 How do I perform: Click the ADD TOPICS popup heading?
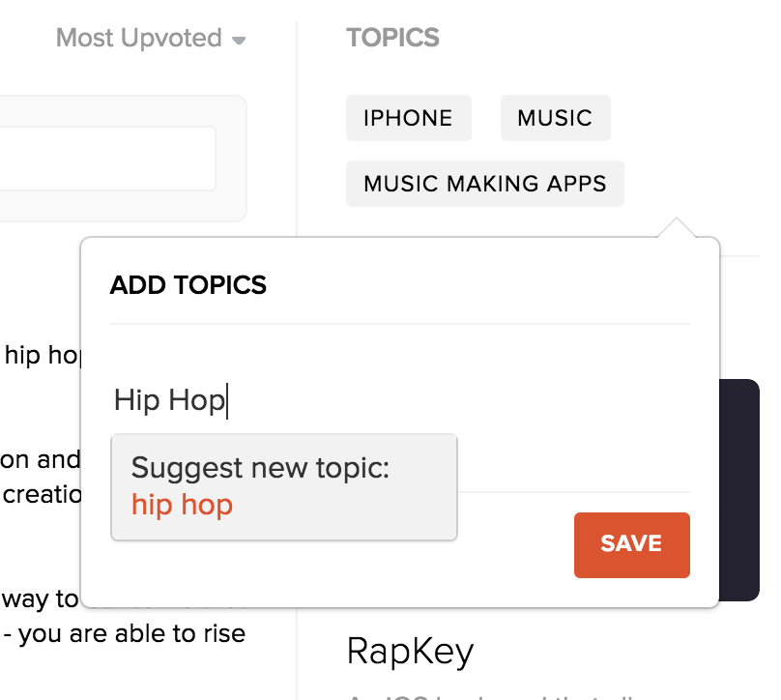188,285
